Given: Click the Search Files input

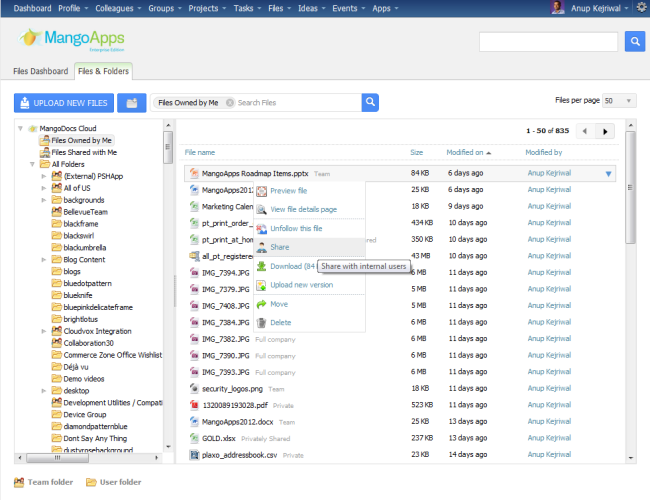Looking at the screenshot, I should click(x=298, y=103).
